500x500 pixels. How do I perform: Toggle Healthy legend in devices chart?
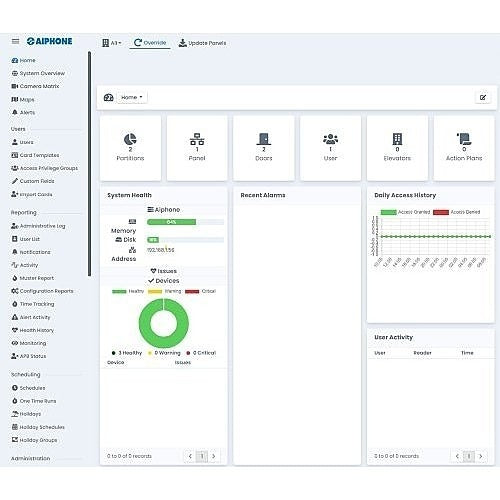(x=128, y=291)
